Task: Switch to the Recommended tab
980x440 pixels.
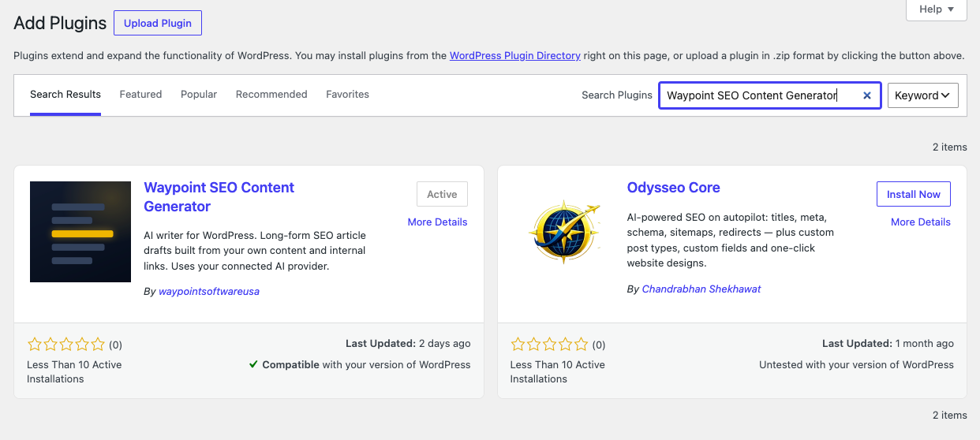Action: tap(271, 94)
